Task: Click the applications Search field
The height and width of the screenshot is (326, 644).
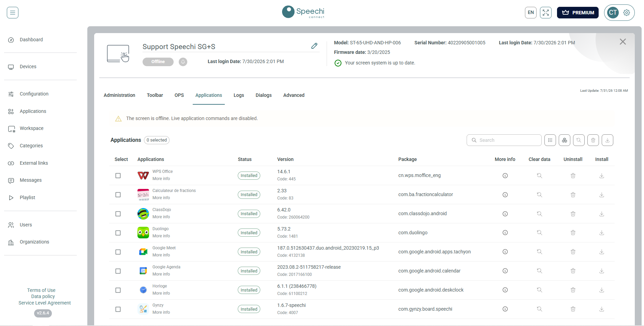Action: pos(504,140)
